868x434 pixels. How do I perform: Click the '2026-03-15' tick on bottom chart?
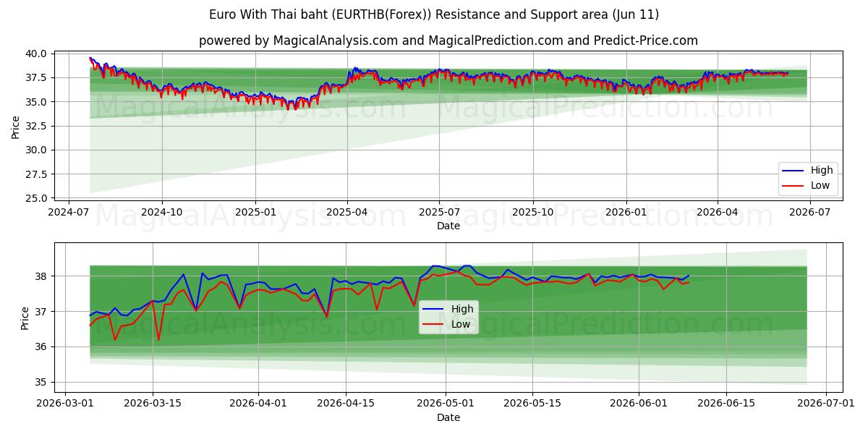[x=152, y=404]
